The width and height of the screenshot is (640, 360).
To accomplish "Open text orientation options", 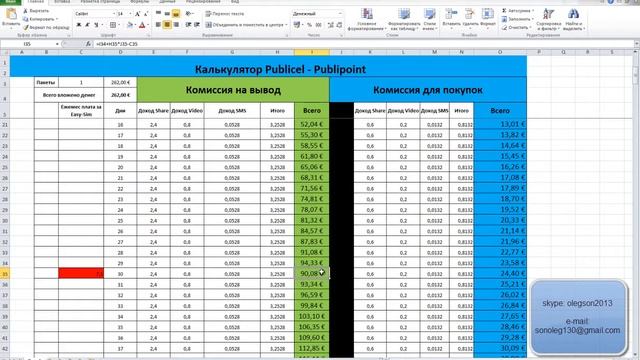I will (189, 13).
